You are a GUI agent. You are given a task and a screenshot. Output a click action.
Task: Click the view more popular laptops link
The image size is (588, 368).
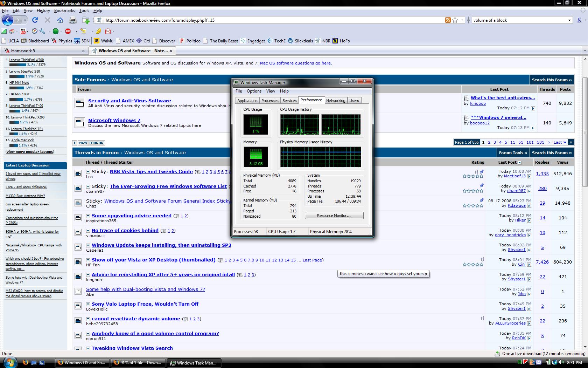(x=30, y=152)
